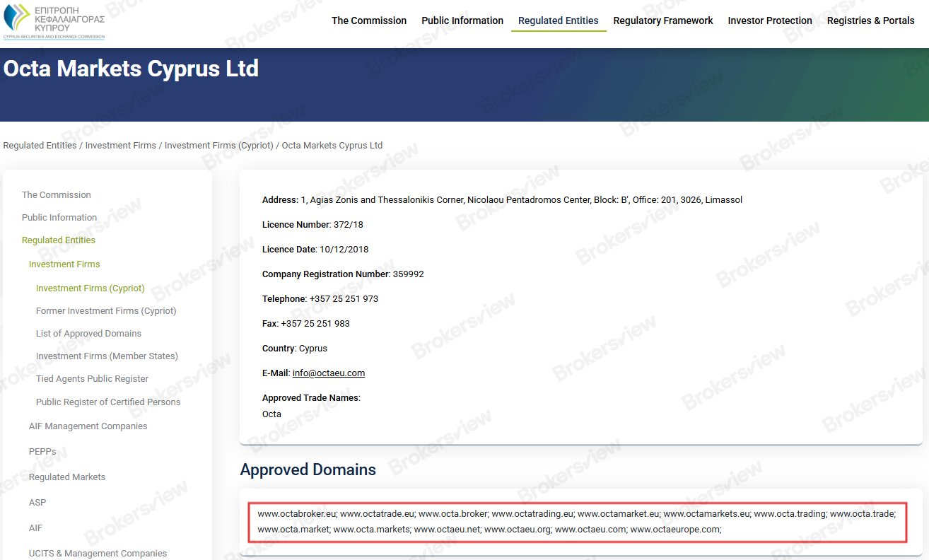This screenshot has width=929, height=560.
Task: Open PEPPs sidebar item
Action: coord(42,452)
